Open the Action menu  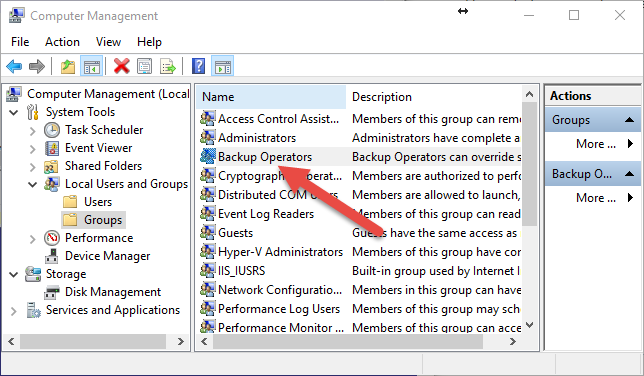(x=62, y=42)
